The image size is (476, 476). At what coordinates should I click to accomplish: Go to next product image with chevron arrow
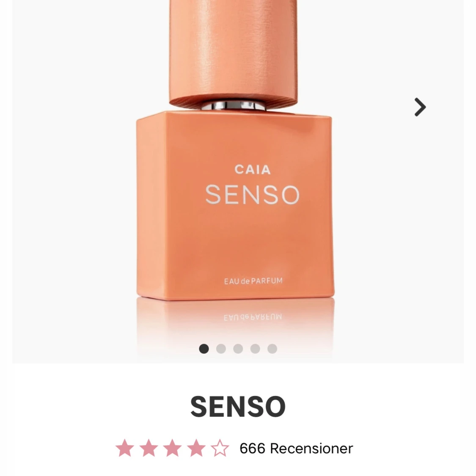click(420, 107)
